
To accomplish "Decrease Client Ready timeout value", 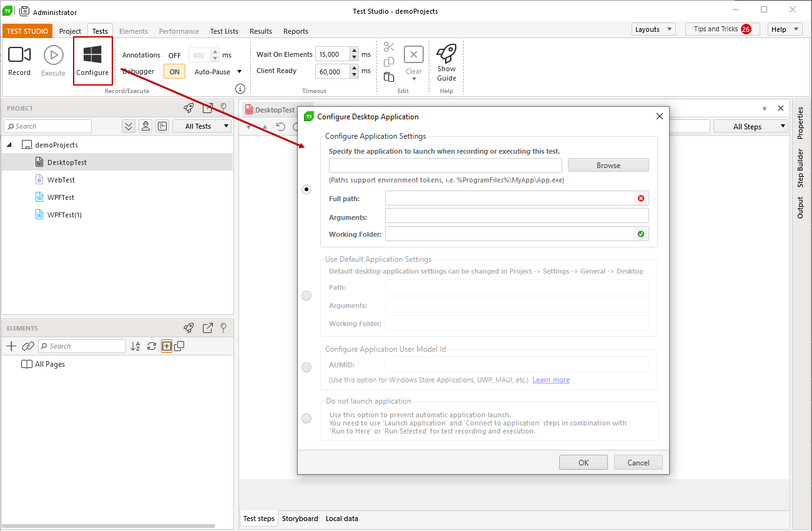I will pyautogui.click(x=355, y=74).
